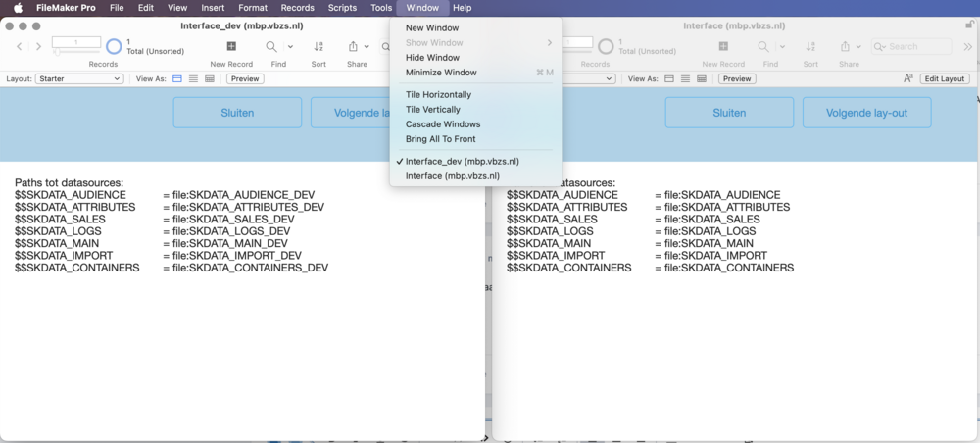Screen dimensions: 980x443
Task: Click New Record icon in Interface_dev window
Action: [231, 46]
